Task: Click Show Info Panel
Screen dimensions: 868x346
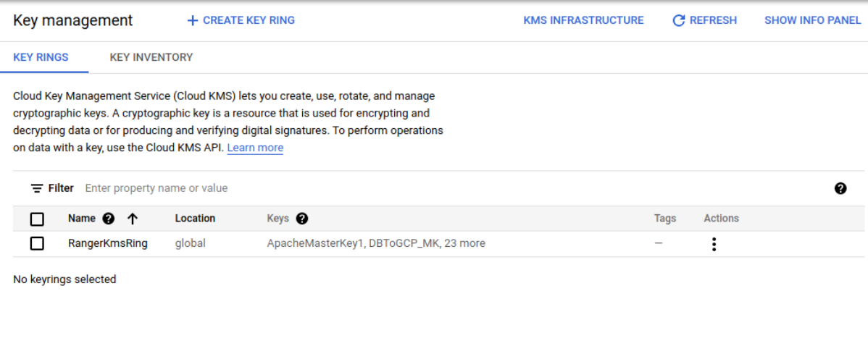Action: [812, 21]
